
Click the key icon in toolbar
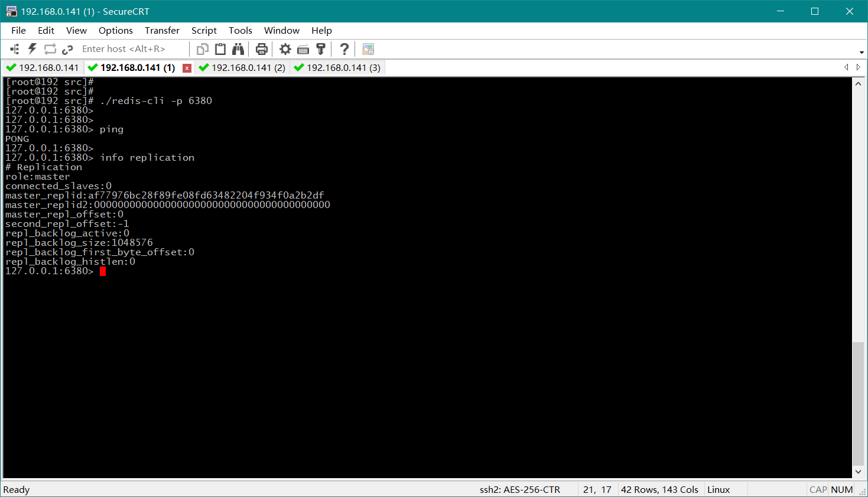point(321,49)
